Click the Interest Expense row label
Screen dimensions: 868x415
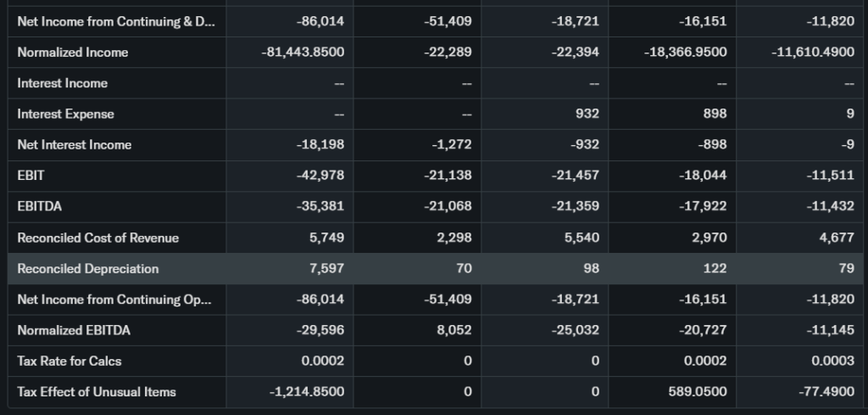pyautogui.click(x=65, y=114)
